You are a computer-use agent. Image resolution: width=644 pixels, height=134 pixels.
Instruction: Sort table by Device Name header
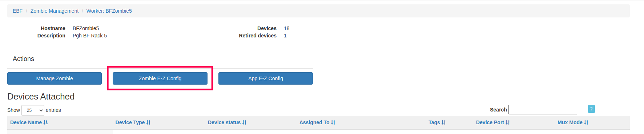tap(26, 122)
